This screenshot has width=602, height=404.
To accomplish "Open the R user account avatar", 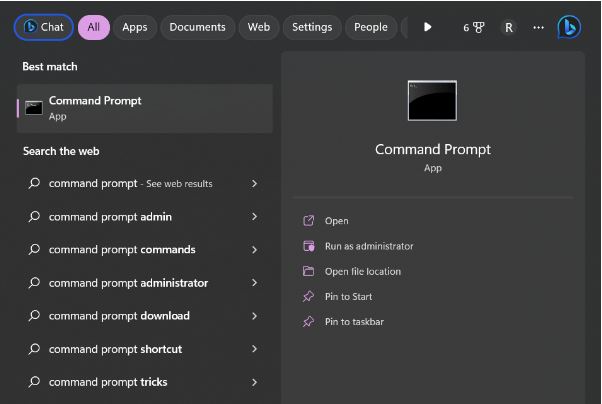I will click(509, 28).
